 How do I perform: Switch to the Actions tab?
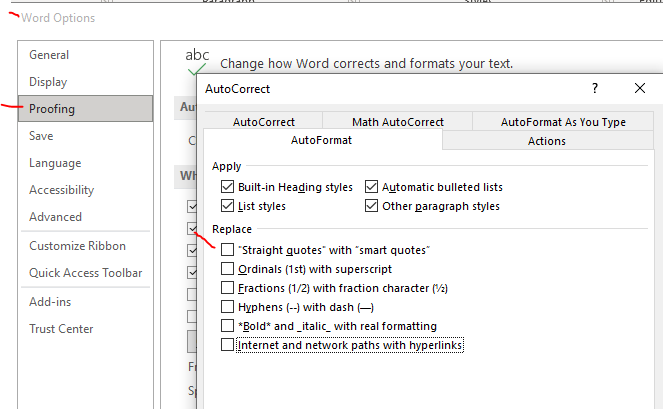[x=546, y=141]
